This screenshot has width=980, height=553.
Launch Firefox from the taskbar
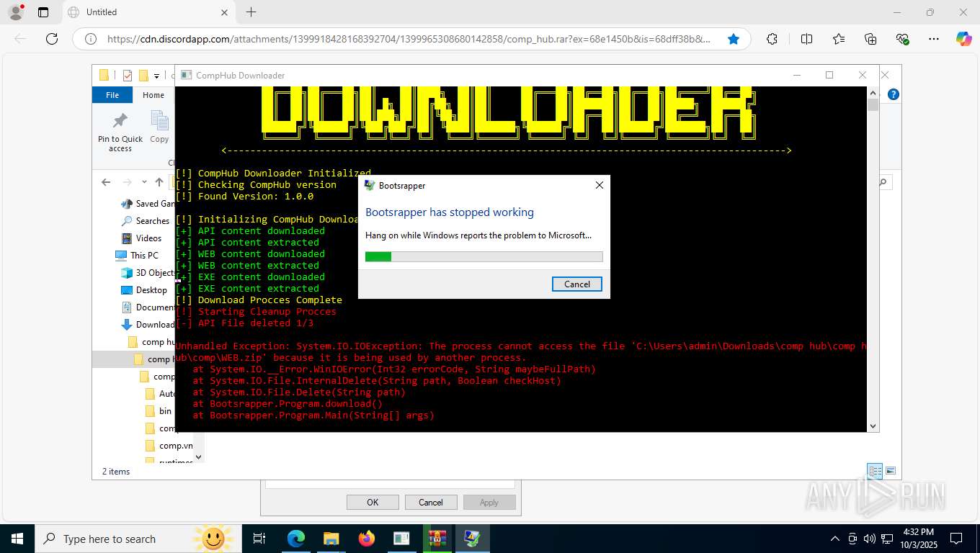367,539
